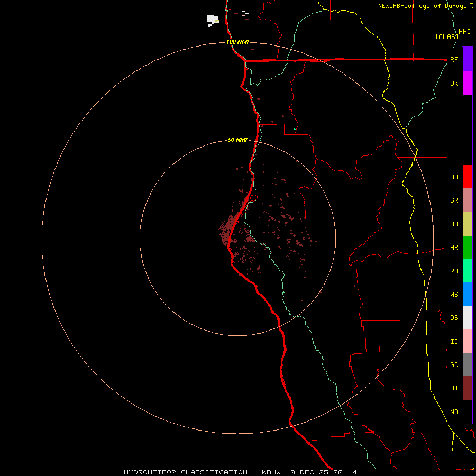Viewport: 476px width, 476px height.
Task: Click the ND black legend swatch
Action: [467, 411]
